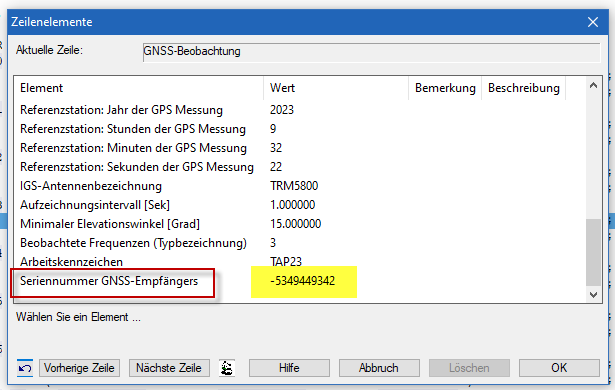The image size is (615, 390).
Task: Go to Vorherige Zeile
Action: (x=79, y=368)
